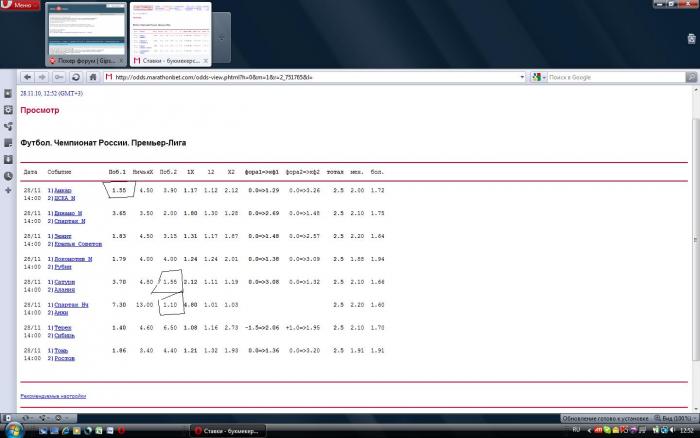Open the Bookmarks sidebar panel

8,93
